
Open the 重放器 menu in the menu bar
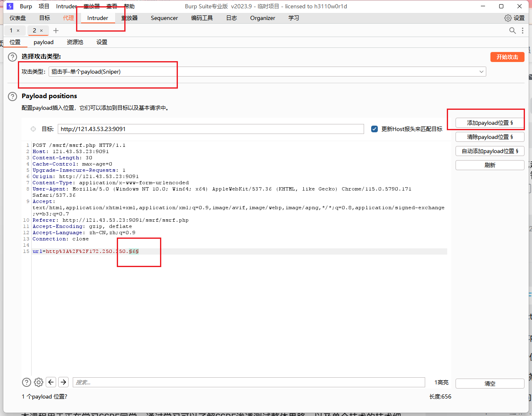click(91, 6)
